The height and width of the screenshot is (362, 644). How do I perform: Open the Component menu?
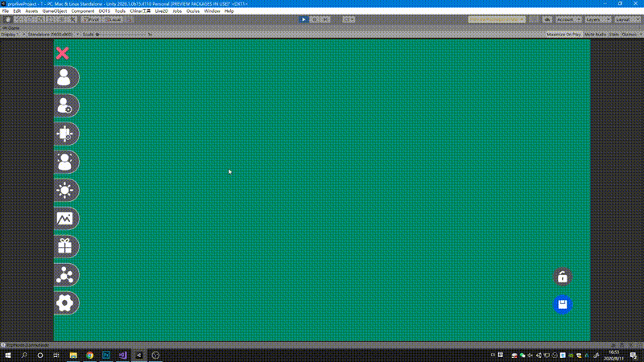(x=83, y=11)
